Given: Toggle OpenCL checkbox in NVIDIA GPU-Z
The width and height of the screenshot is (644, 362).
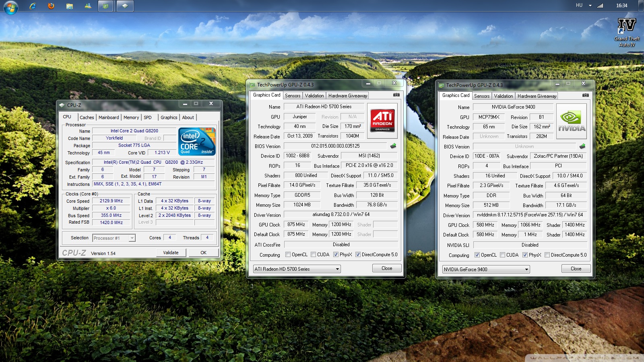Looking at the screenshot, I should [477, 255].
